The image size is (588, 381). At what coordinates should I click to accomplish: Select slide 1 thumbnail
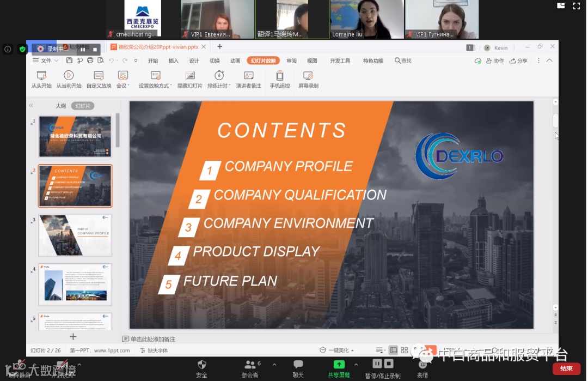(75, 136)
